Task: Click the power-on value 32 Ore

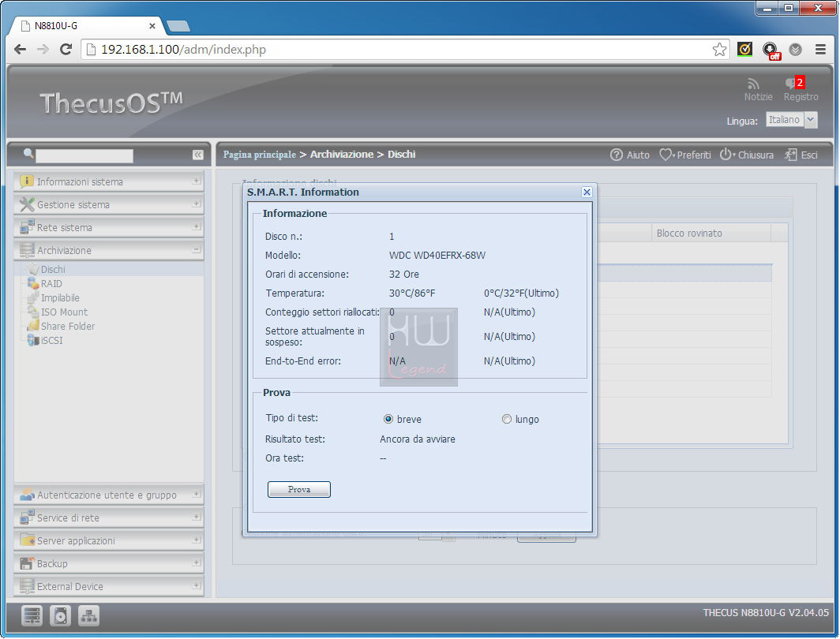Action: point(404,274)
